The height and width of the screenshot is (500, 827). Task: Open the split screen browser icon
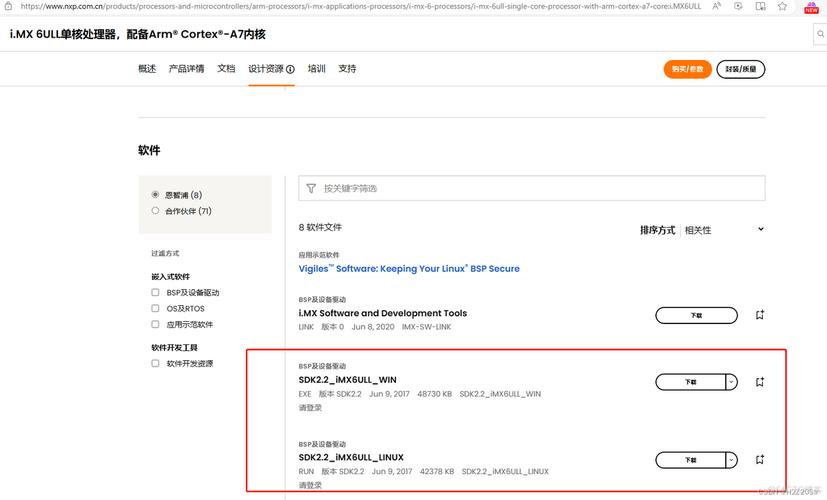click(761, 6)
